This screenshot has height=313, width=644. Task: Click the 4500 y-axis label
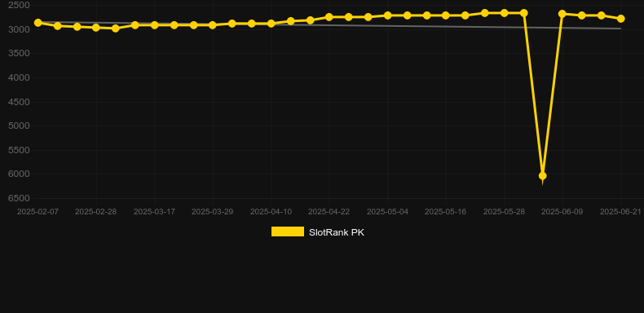pyautogui.click(x=19, y=102)
